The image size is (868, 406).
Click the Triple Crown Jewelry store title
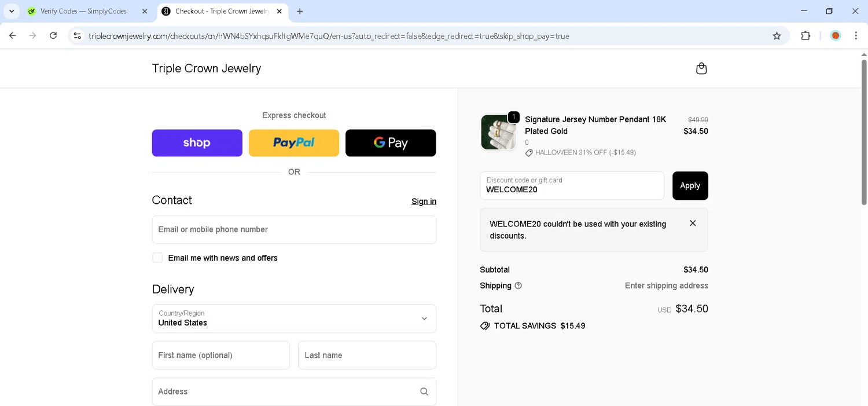[207, 68]
